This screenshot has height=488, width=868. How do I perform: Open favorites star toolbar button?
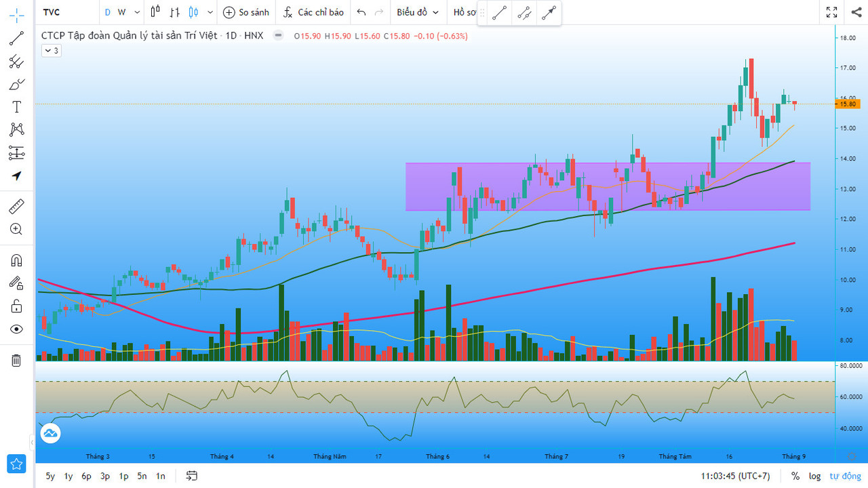click(16, 464)
